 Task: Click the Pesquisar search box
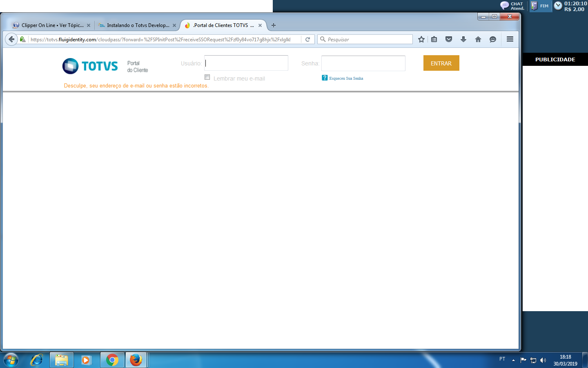365,39
